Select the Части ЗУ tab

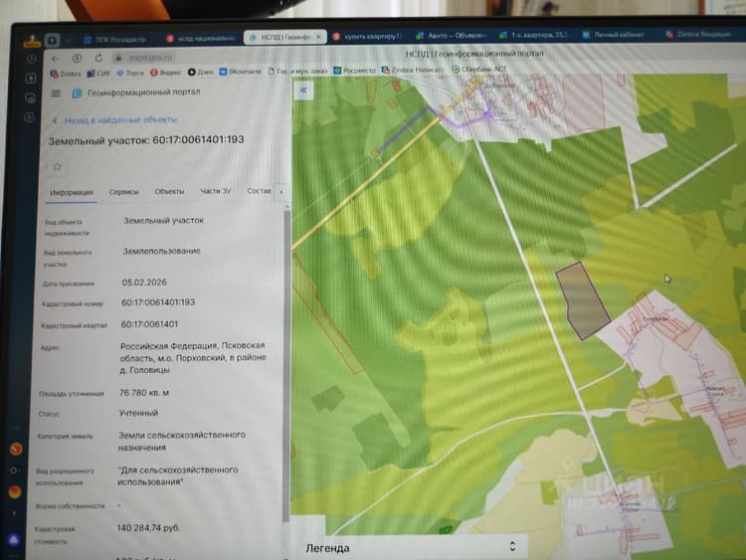215,191
